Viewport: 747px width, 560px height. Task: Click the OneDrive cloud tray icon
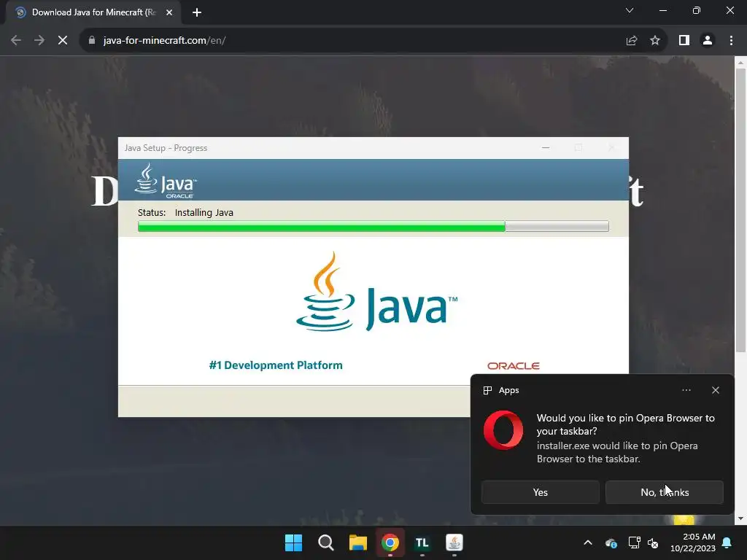click(x=611, y=542)
